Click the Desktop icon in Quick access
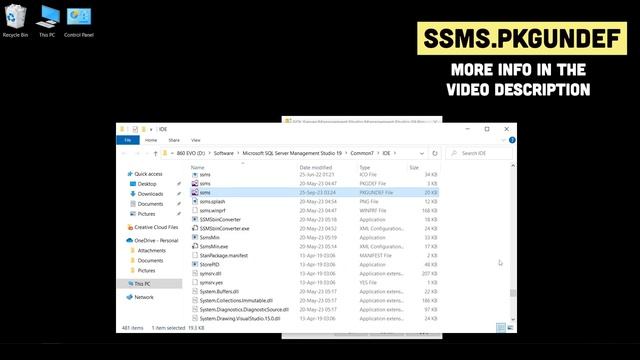This screenshot has height=360, width=640. 133,184
